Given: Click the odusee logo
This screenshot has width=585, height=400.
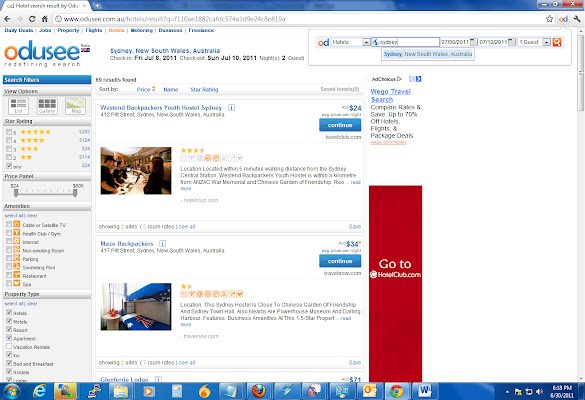Looking at the screenshot, I should point(47,54).
